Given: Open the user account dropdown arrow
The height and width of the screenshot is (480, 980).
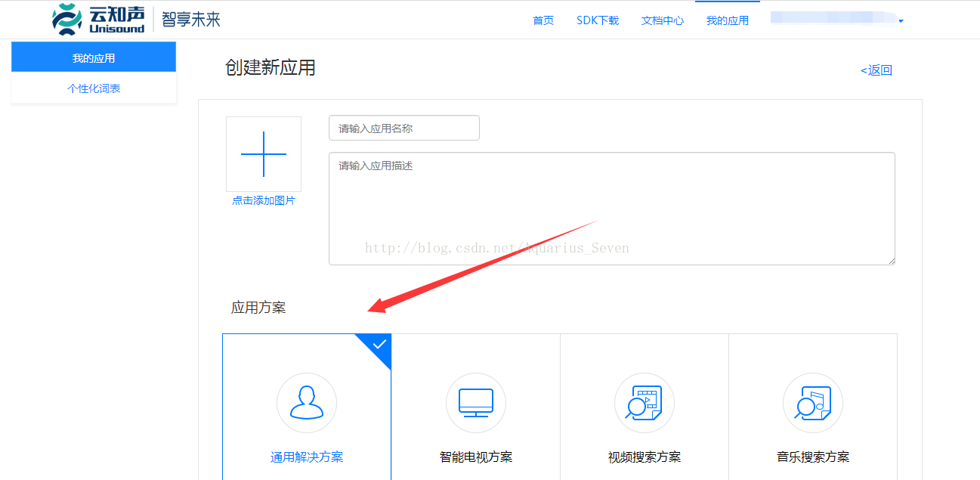Looking at the screenshot, I should (x=901, y=21).
